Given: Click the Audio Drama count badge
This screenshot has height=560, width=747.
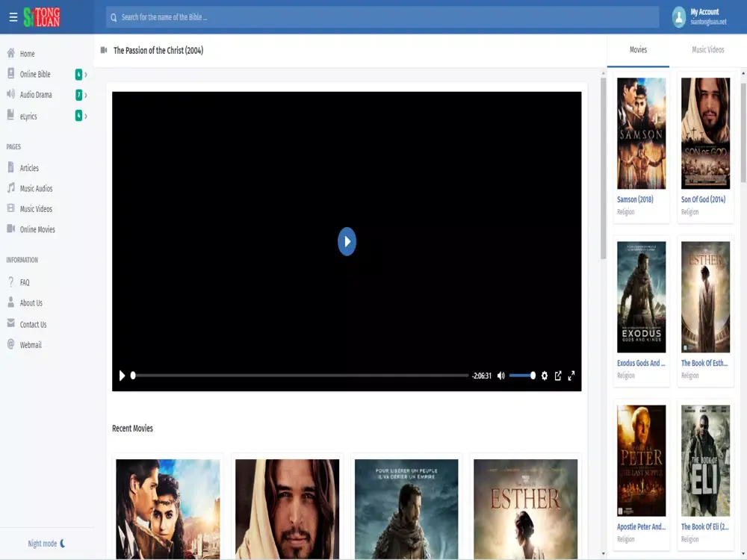Looking at the screenshot, I should (x=78, y=95).
